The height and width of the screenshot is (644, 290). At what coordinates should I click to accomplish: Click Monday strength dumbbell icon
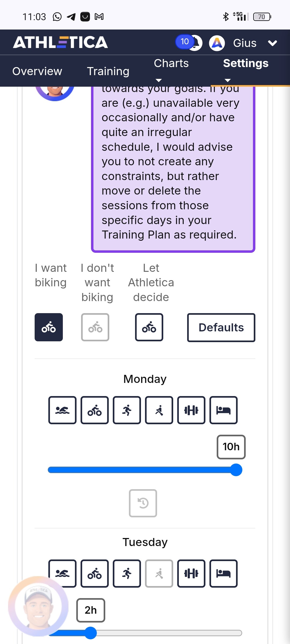[191, 410]
